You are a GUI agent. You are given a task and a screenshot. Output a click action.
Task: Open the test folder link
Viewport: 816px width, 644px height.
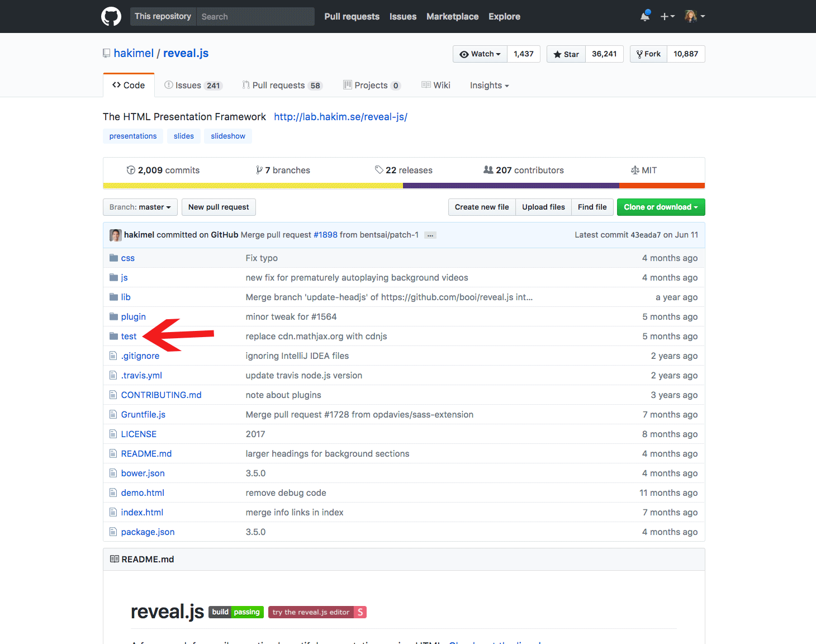coord(129,336)
